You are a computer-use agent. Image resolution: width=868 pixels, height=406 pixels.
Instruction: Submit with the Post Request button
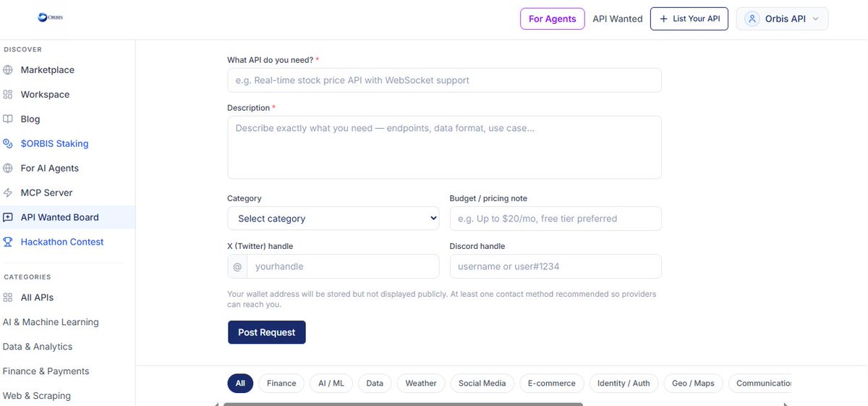[267, 332]
